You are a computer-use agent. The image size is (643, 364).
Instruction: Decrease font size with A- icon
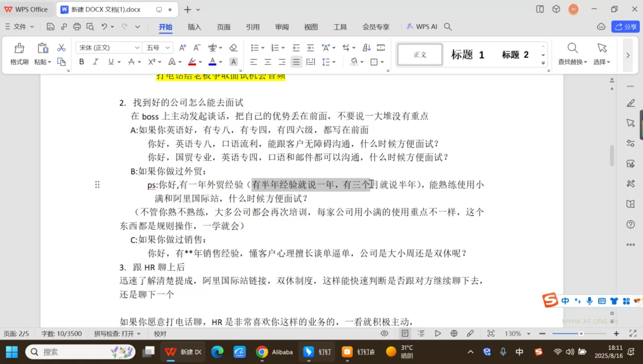197,48
